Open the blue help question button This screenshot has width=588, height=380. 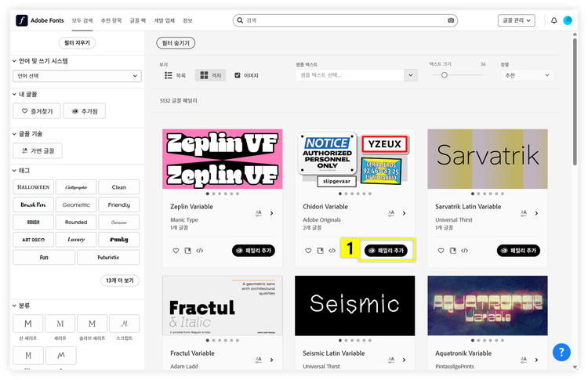561,353
